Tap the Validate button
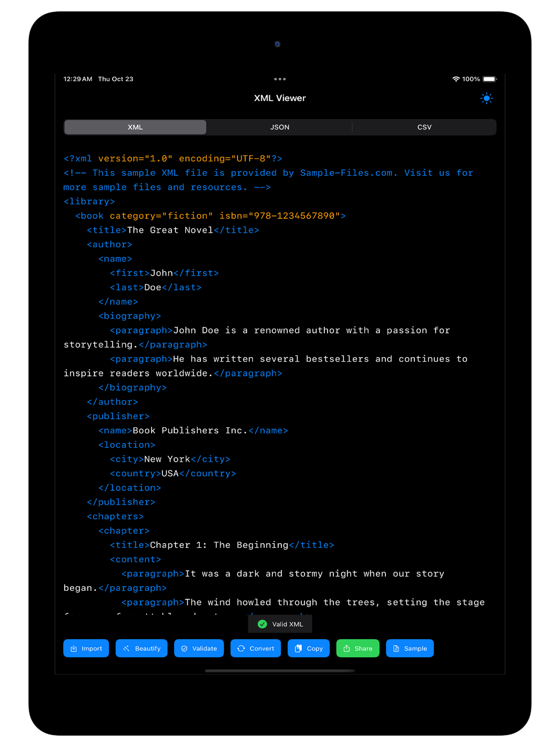The image size is (560, 747). (199, 648)
